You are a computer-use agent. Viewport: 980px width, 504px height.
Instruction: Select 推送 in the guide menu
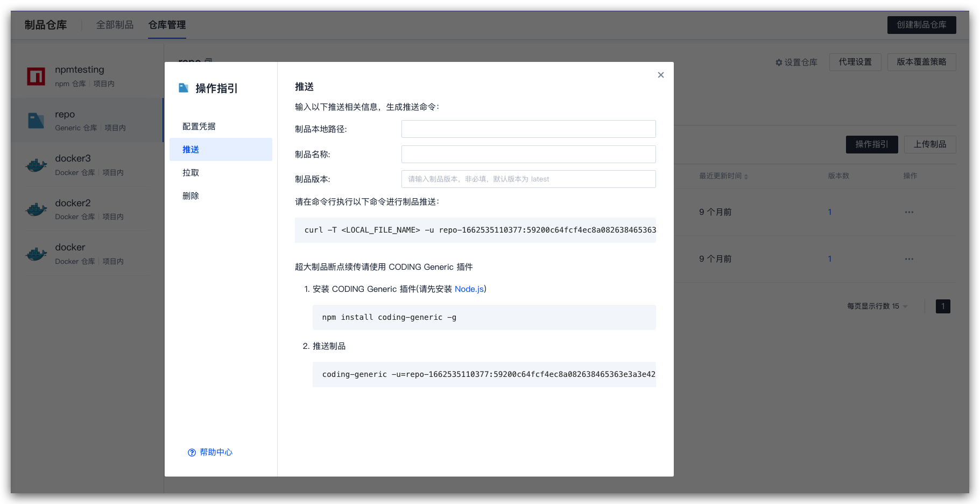coord(221,149)
